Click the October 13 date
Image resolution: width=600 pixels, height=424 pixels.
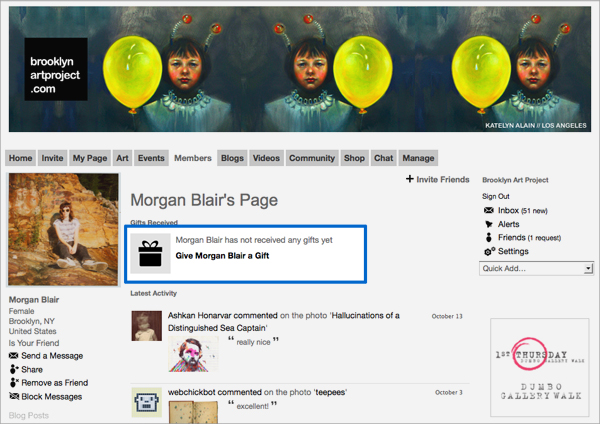[447, 316]
